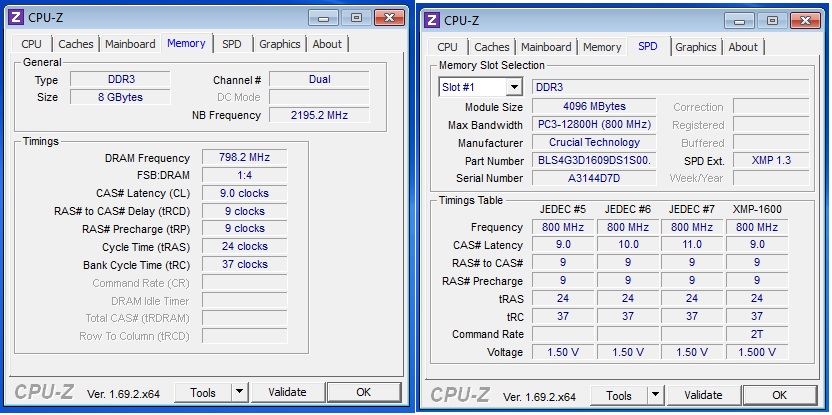Click Module Size value 4096 MBytes
Screen dimensions: 832x415
(x=594, y=106)
